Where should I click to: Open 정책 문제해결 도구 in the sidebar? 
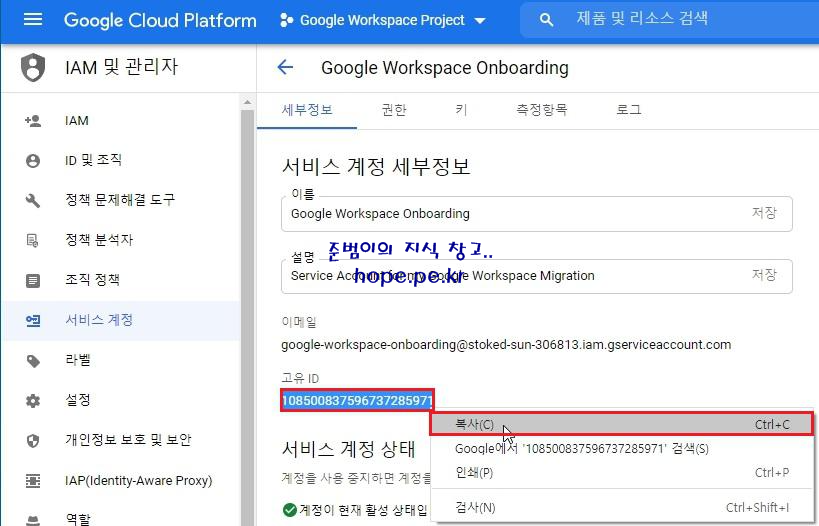121,200
